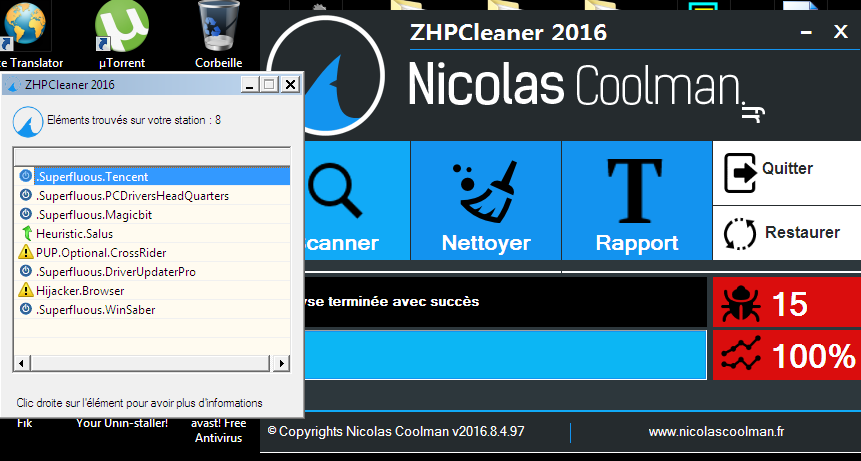The height and width of the screenshot is (461, 861).
Task: Click the left arrow of horizontal scrollbar
Action: 21,363
